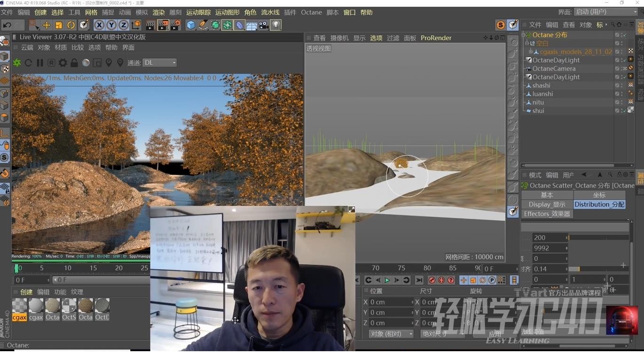Viewport: 644px width, 362px height.
Task: Play the timeline animation forward
Action: click(x=387, y=280)
